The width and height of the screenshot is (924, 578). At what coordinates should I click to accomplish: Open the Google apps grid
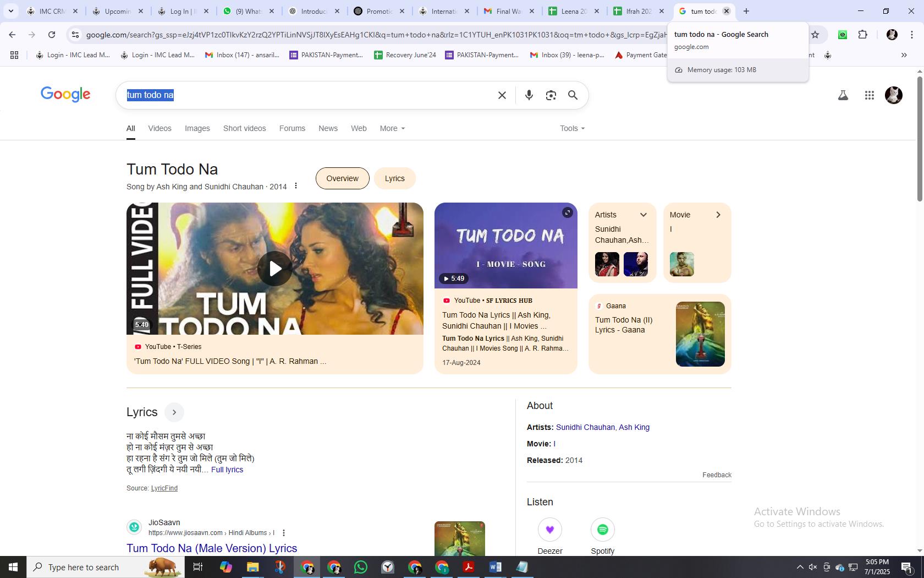(869, 95)
